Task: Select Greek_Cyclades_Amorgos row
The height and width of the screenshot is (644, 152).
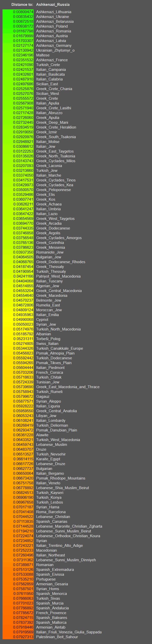Action: tap(59, 238)
